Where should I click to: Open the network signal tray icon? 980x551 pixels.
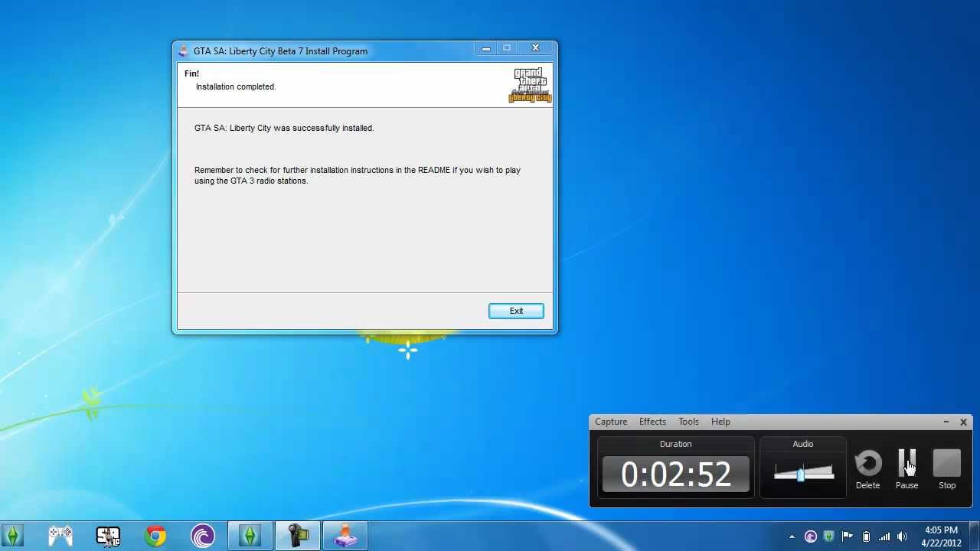(884, 536)
